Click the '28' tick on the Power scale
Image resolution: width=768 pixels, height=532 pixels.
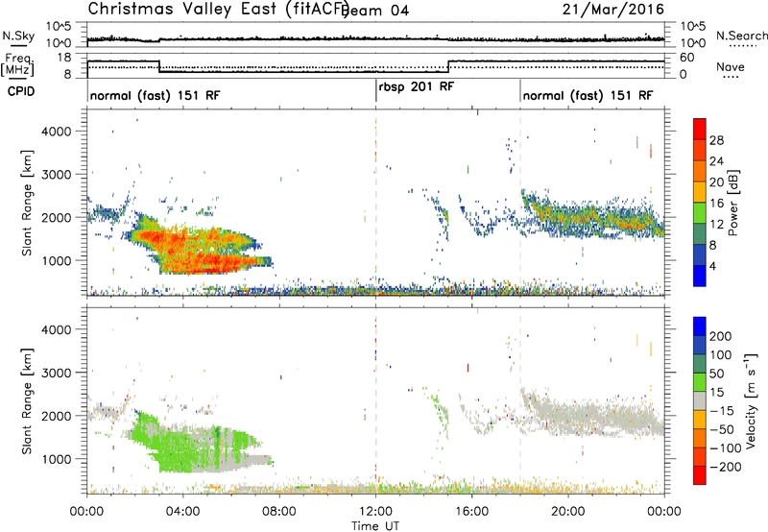click(716, 140)
